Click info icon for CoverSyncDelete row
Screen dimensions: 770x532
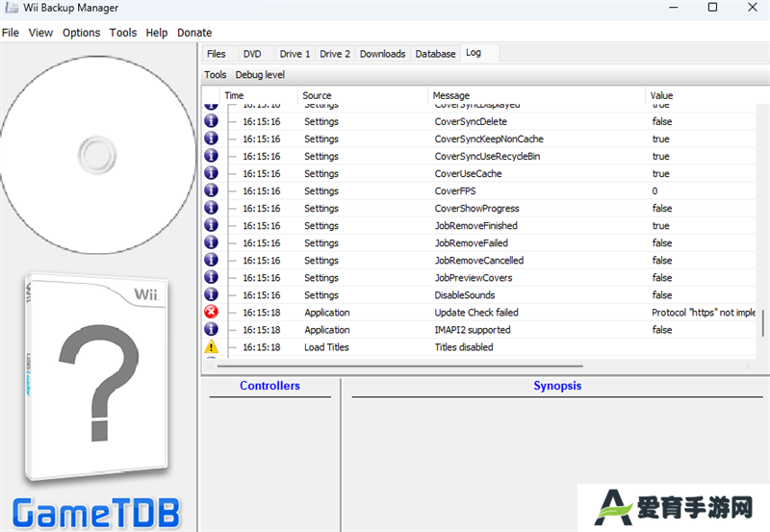click(x=211, y=120)
